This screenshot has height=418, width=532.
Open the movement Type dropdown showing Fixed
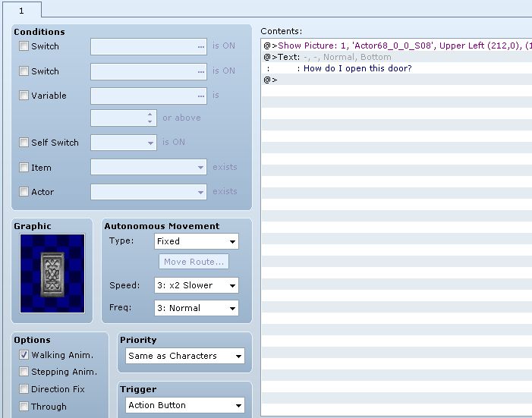click(x=197, y=241)
